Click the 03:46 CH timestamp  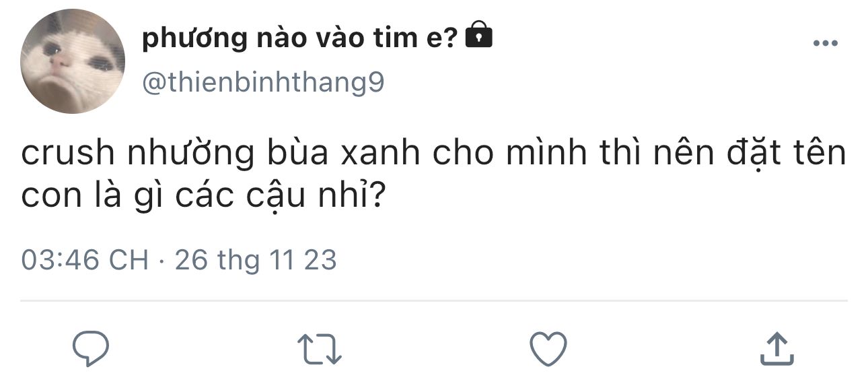tap(85, 260)
